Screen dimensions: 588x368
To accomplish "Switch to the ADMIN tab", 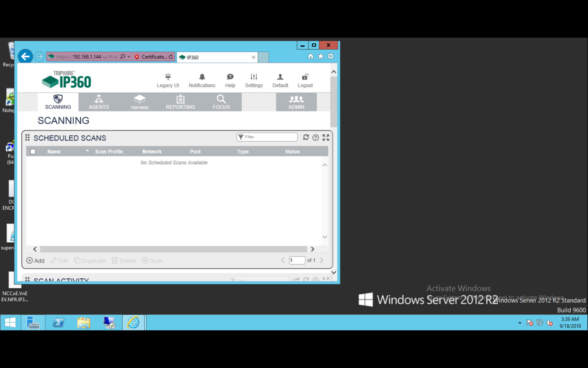I will click(x=296, y=102).
